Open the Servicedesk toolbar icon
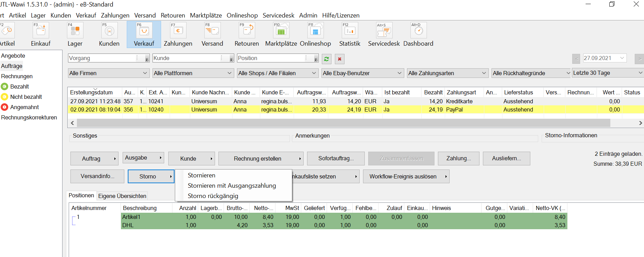 point(384,34)
